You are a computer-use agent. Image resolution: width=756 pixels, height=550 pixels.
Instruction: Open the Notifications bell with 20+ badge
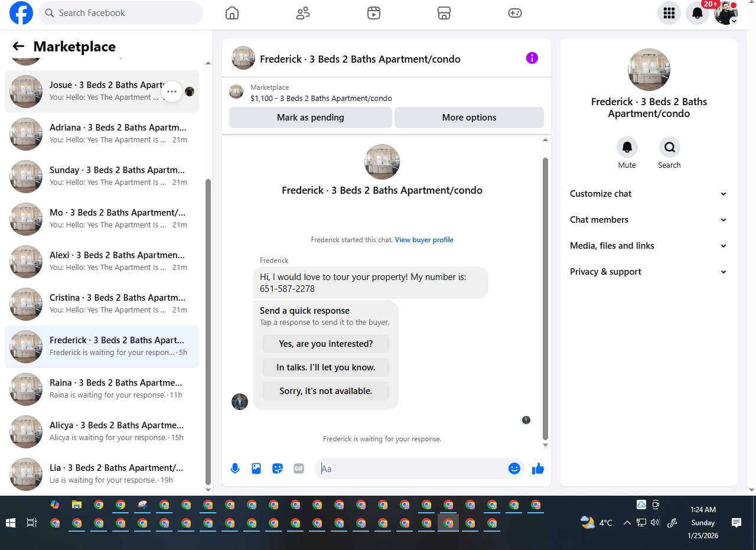(x=698, y=13)
